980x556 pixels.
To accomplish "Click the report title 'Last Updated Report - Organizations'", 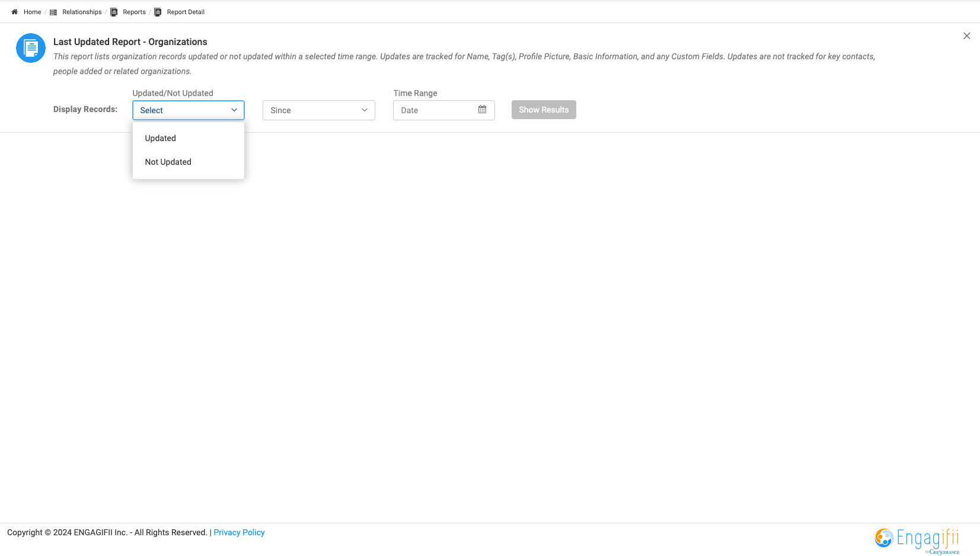I will [x=130, y=41].
